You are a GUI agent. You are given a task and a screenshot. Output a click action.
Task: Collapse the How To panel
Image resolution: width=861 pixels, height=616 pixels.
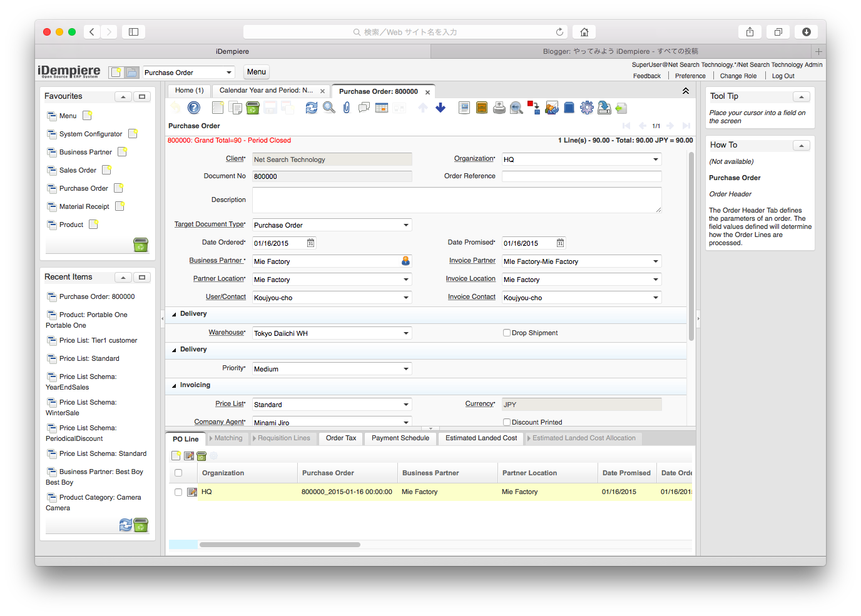[x=802, y=146]
